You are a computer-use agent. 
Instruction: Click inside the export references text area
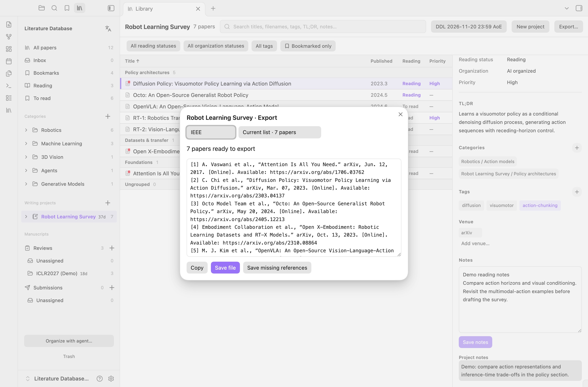[x=294, y=207]
